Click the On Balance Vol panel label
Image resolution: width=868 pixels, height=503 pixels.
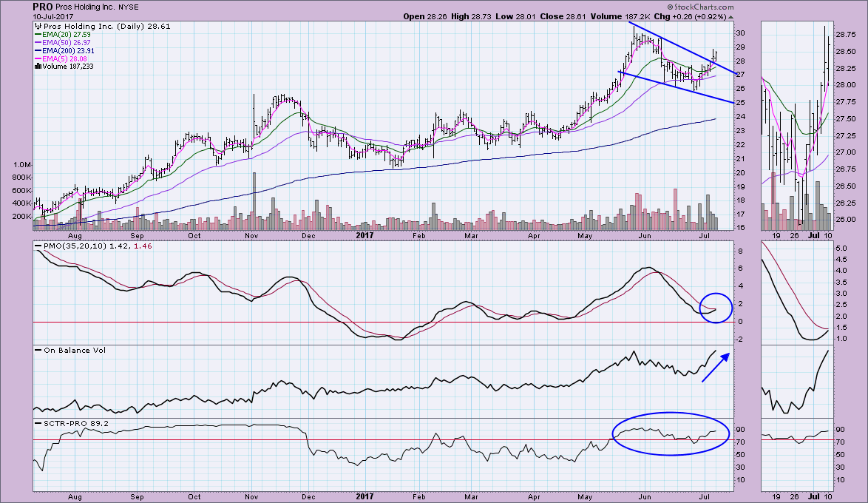point(66,350)
